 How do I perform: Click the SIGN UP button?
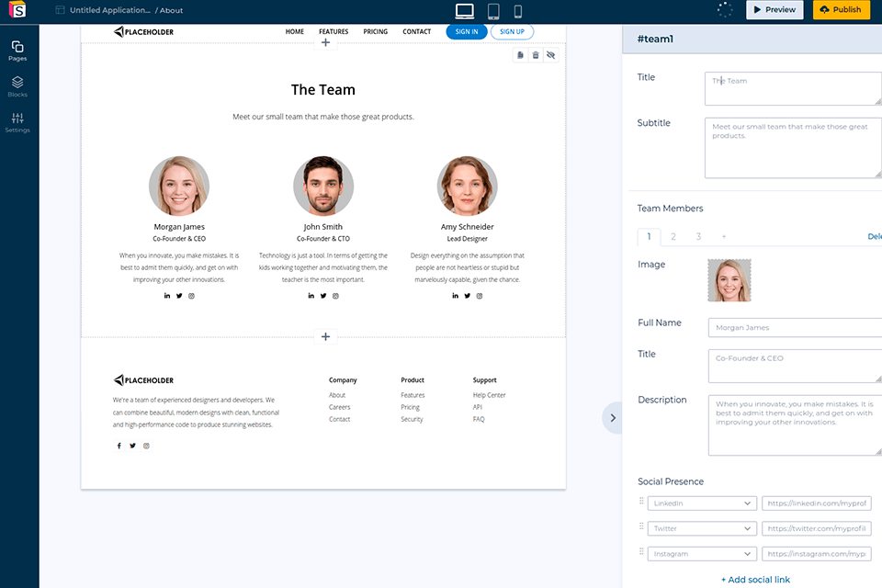tap(512, 31)
